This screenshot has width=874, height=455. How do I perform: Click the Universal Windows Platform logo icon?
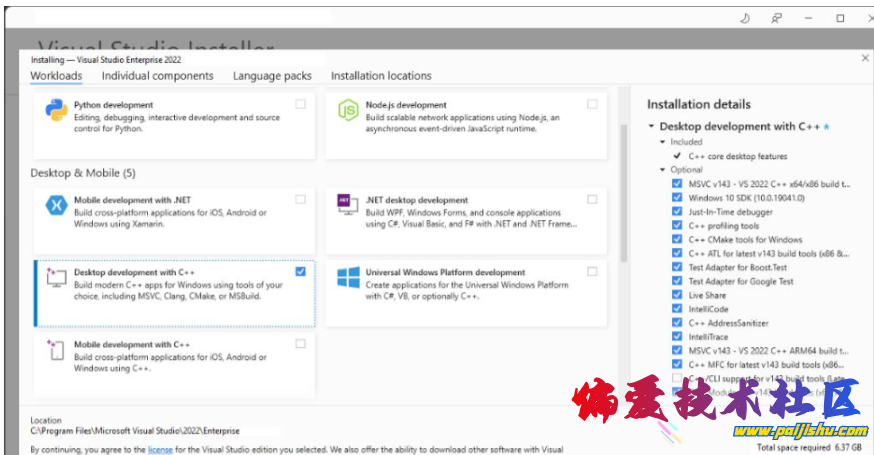click(x=348, y=278)
